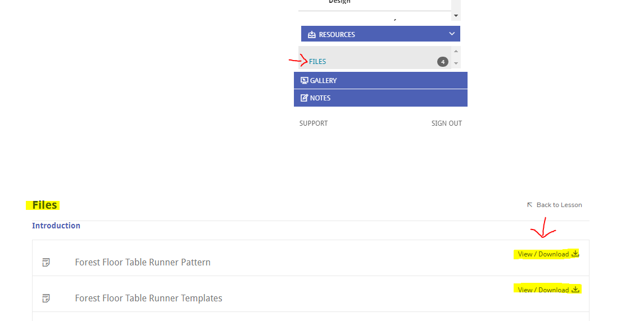Click PDF icon beside Table Runner Pattern

click(47, 263)
